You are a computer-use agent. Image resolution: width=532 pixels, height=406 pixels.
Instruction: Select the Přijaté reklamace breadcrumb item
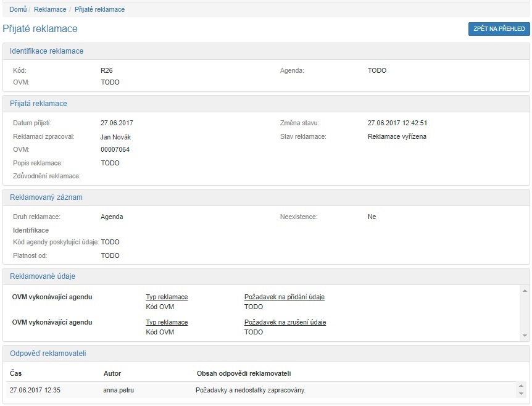pos(99,10)
